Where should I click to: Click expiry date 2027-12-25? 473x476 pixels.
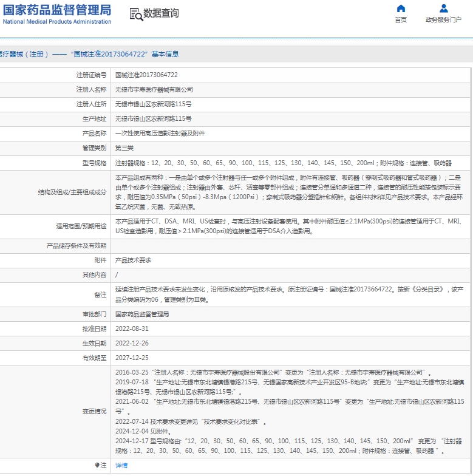(132, 358)
